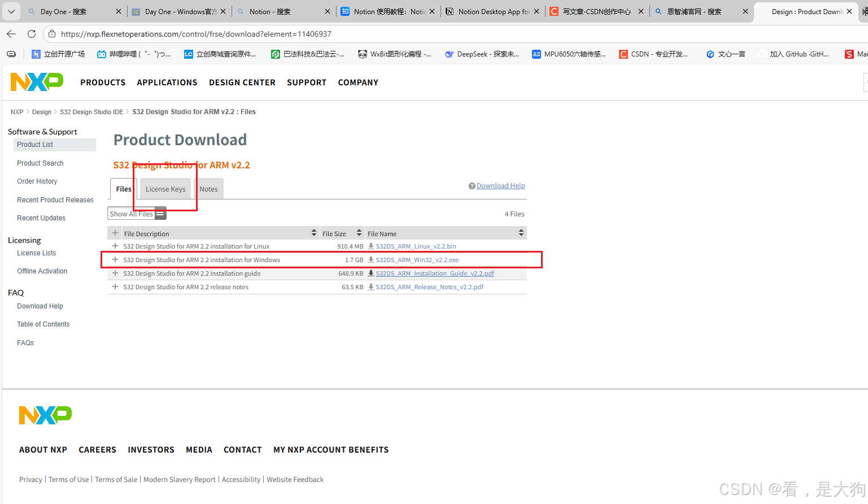Switch to the Notion Desktop App browser tab
This screenshot has width=868, height=504.
click(x=494, y=11)
